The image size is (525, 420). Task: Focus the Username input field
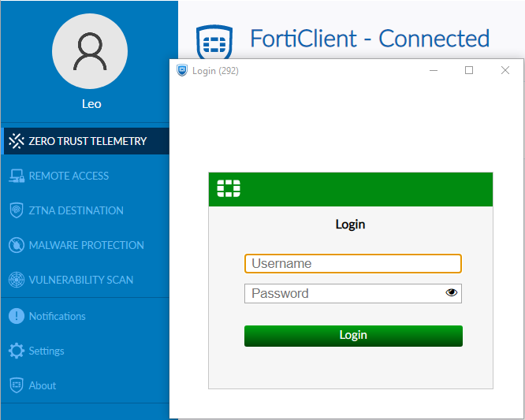point(353,263)
